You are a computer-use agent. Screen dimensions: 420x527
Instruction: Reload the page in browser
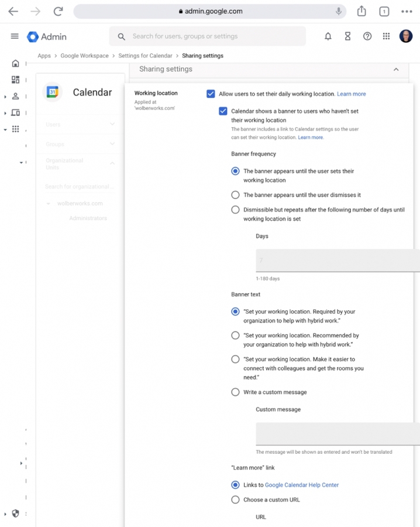[x=58, y=11]
